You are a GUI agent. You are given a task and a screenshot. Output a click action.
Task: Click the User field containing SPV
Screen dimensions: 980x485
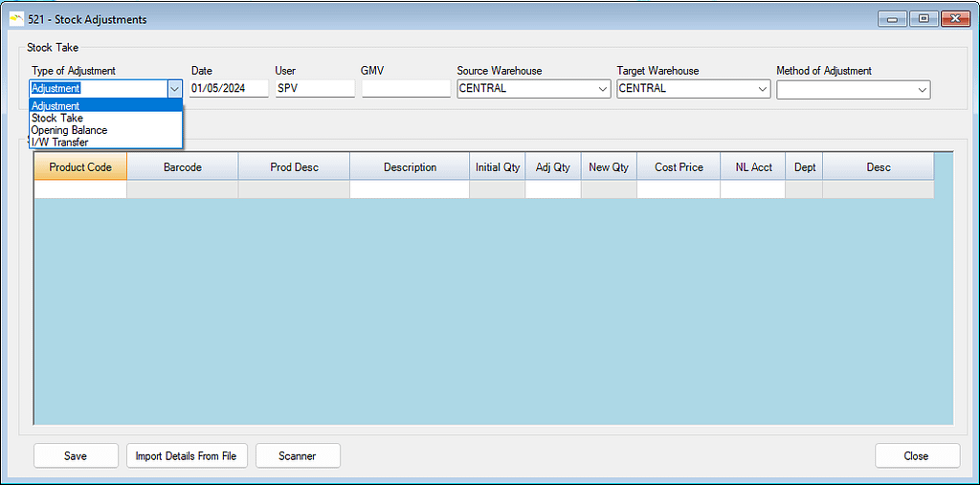314,89
